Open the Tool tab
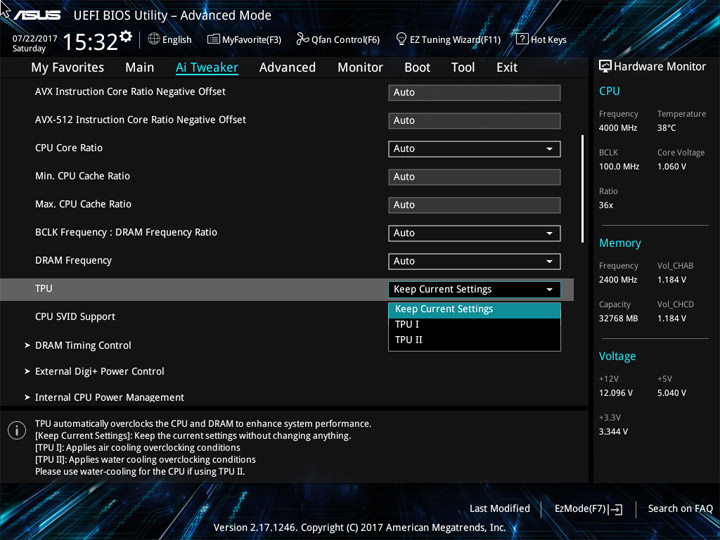The width and height of the screenshot is (720, 540). (463, 68)
